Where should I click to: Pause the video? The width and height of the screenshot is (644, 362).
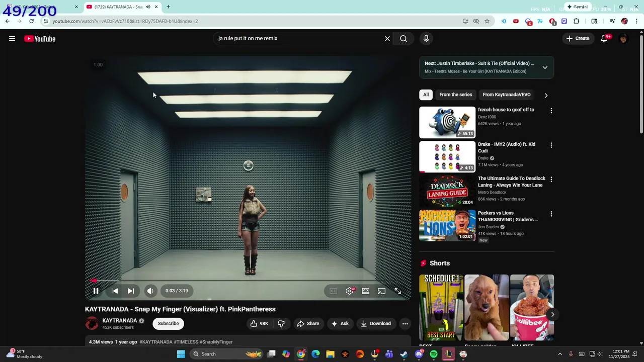coord(96,291)
